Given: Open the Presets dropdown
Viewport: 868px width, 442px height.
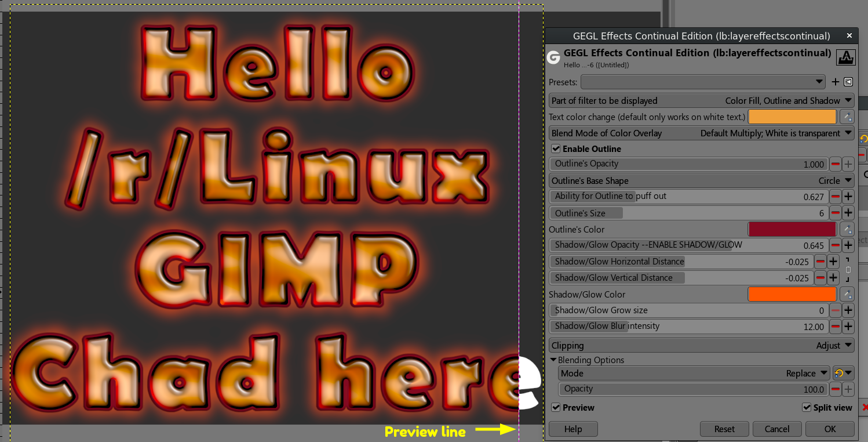Looking at the screenshot, I should click(x=703, y=82).
